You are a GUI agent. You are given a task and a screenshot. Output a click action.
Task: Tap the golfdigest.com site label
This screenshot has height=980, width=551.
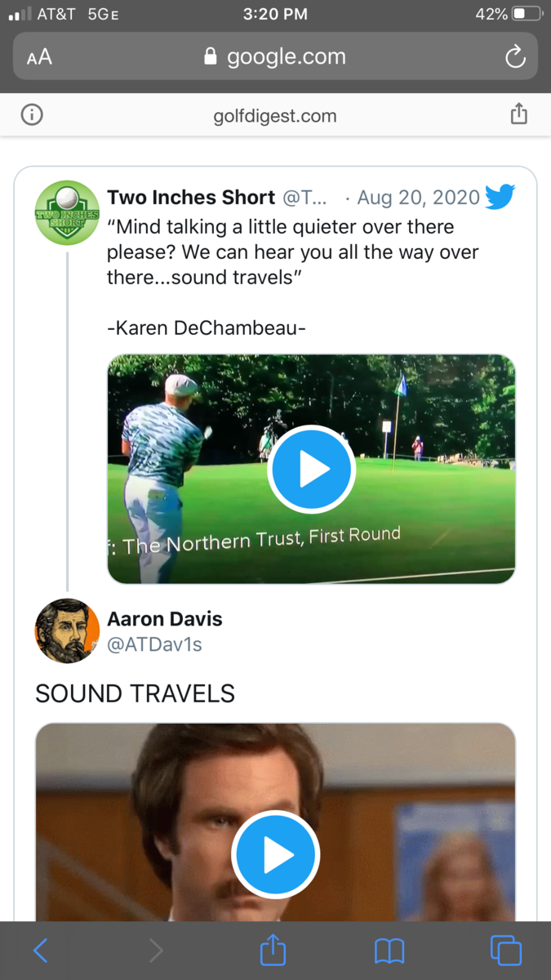click(275, 115)
